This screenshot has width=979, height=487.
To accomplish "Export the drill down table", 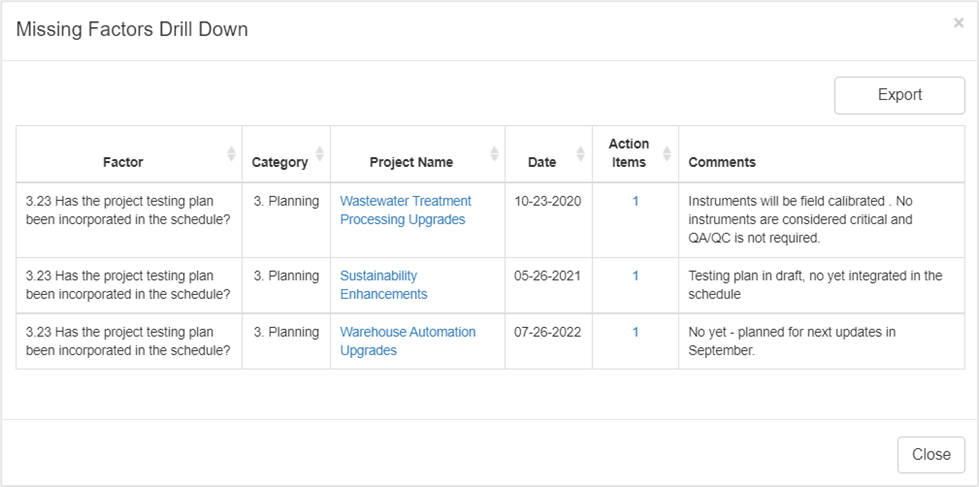I will [899, 95].
